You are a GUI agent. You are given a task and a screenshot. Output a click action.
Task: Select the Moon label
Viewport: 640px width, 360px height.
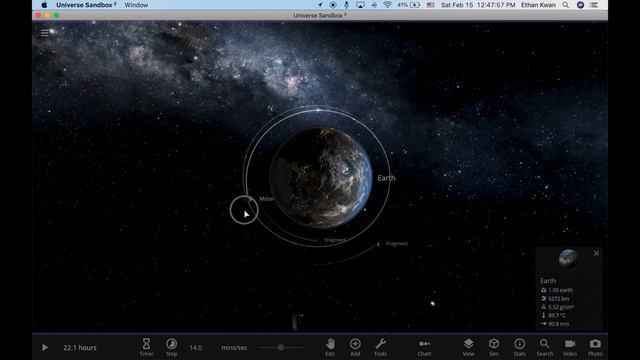267,199
